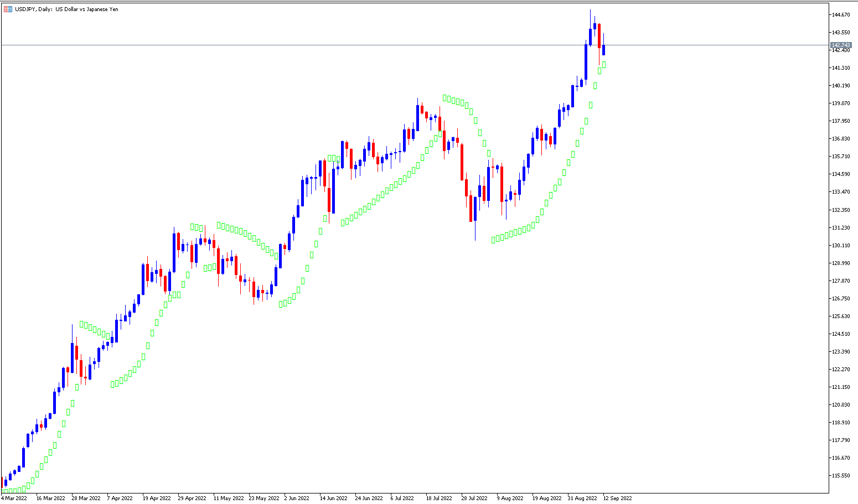Click the '9 Aug 2022' date label
Viewport: 858px width, 504px height.
510,498
